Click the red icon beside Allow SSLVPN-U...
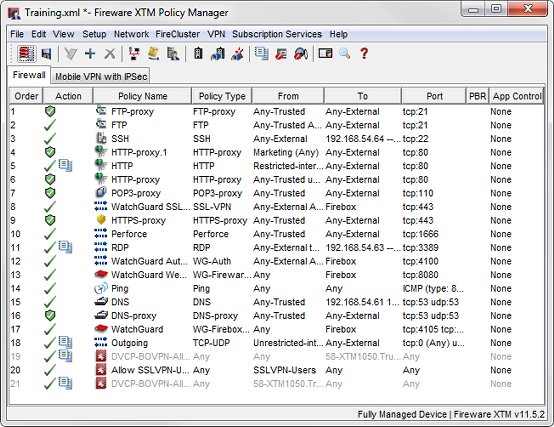This screenshot has height=427, width=554. click(x=101, y=370)
